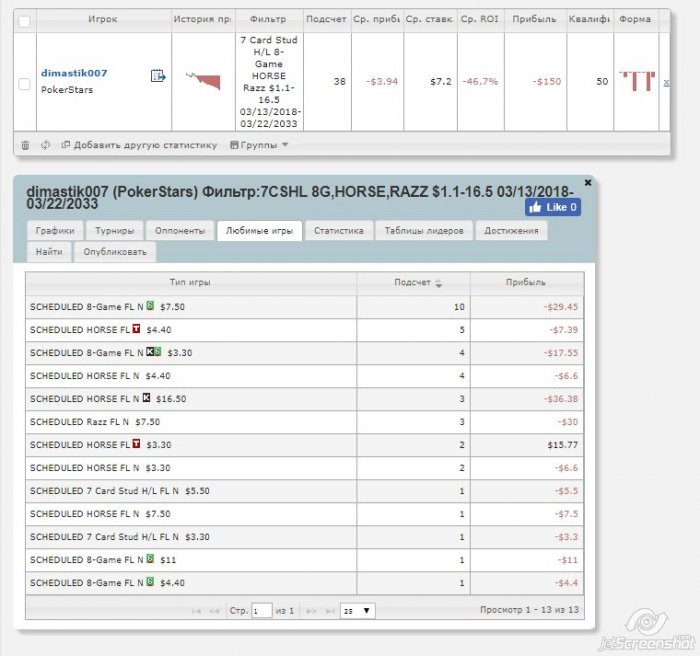Click the red T badge in HORSE FL $3.30 row
Viewport: 700px width, 656px height.
click(137, 444)
